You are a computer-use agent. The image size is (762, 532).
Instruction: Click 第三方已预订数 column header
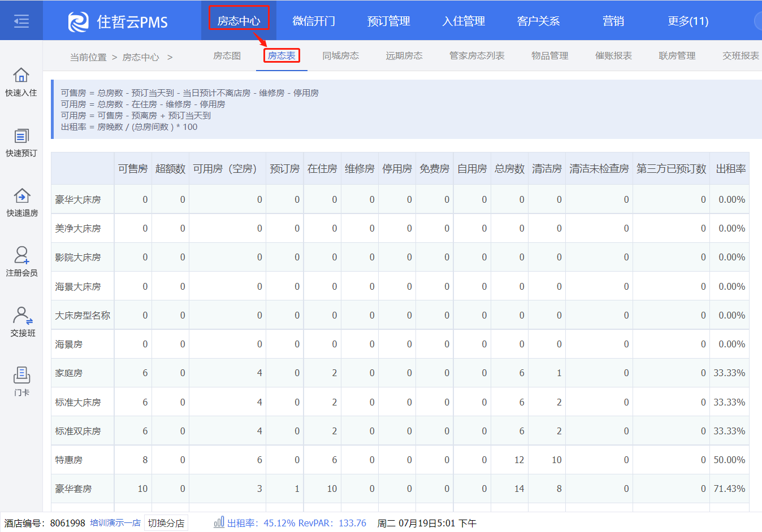(672, 168)
